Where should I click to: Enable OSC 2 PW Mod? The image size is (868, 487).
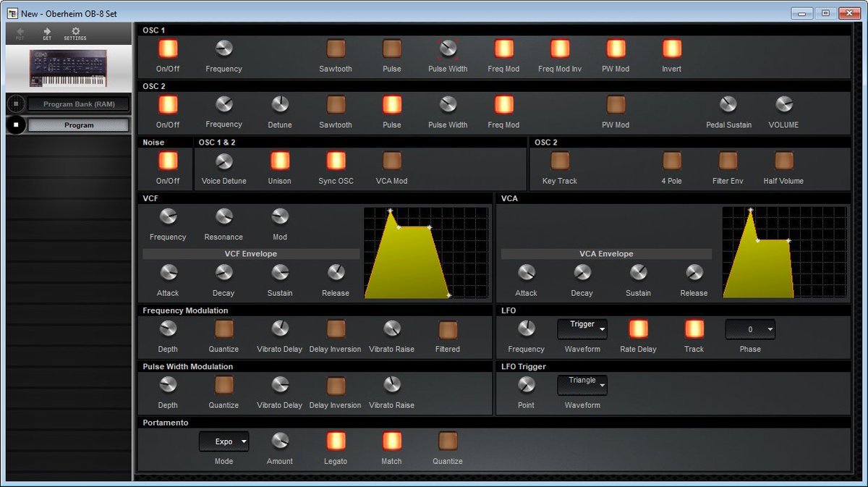click(x=616, y=104)
